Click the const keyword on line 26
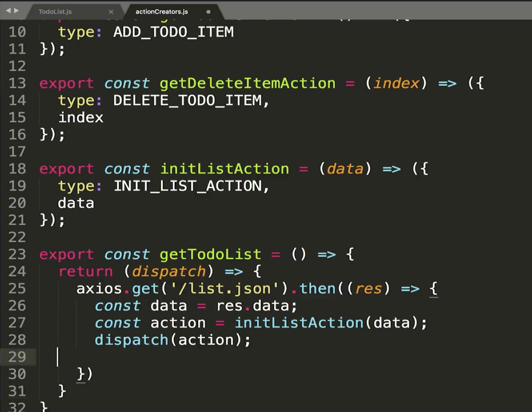Image resolution: width=532 pixels, height=412 pixels. pyautogui.click(x=118, y=306)
